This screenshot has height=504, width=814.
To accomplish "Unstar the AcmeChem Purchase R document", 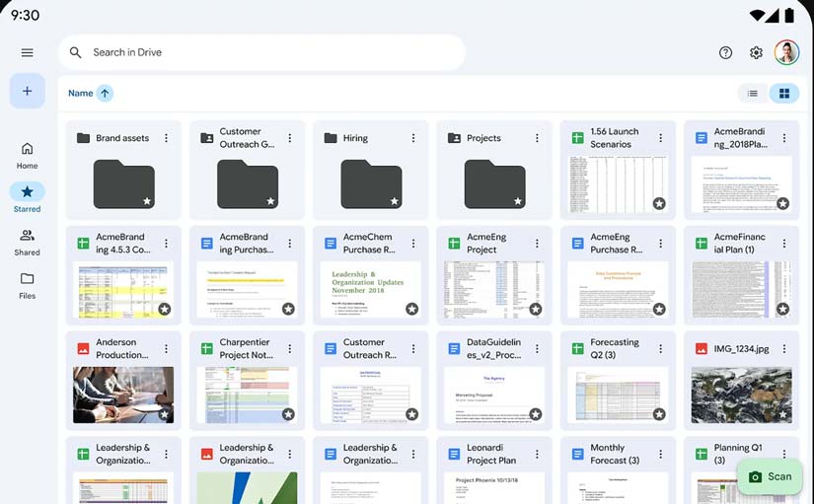I will pyautogui.click(x=412, y=309).
